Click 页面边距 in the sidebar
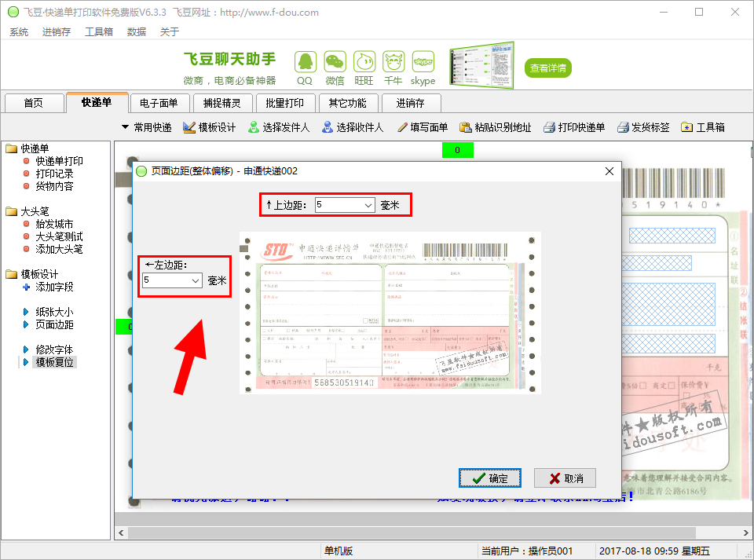Screen dimensions: 754x560 (54, 324)
